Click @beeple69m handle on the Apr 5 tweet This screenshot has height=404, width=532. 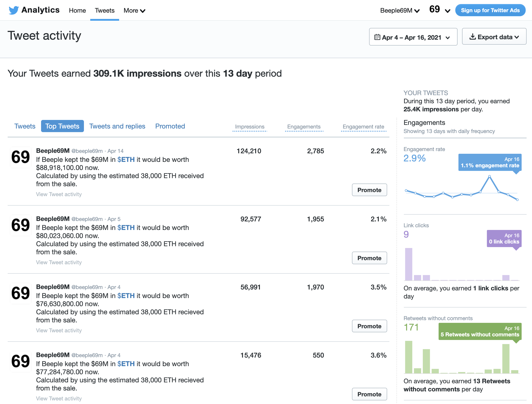(x=87, y=219)
